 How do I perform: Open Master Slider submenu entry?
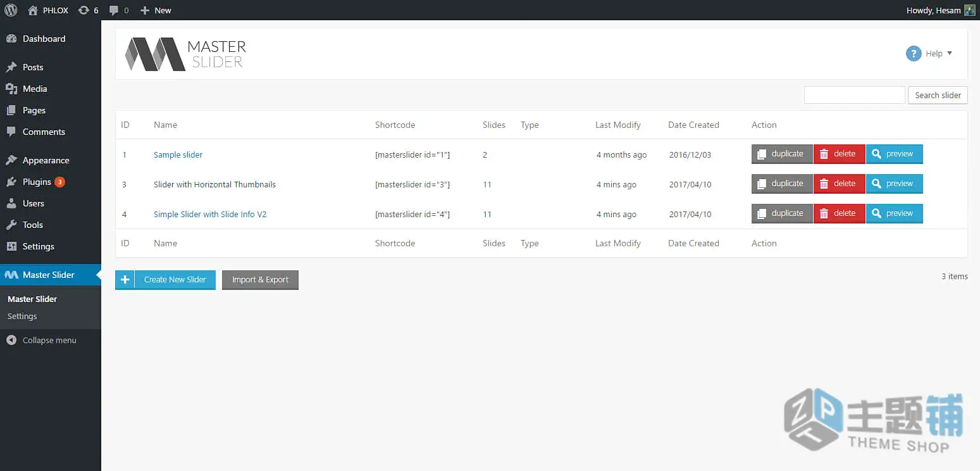(32, 299)
